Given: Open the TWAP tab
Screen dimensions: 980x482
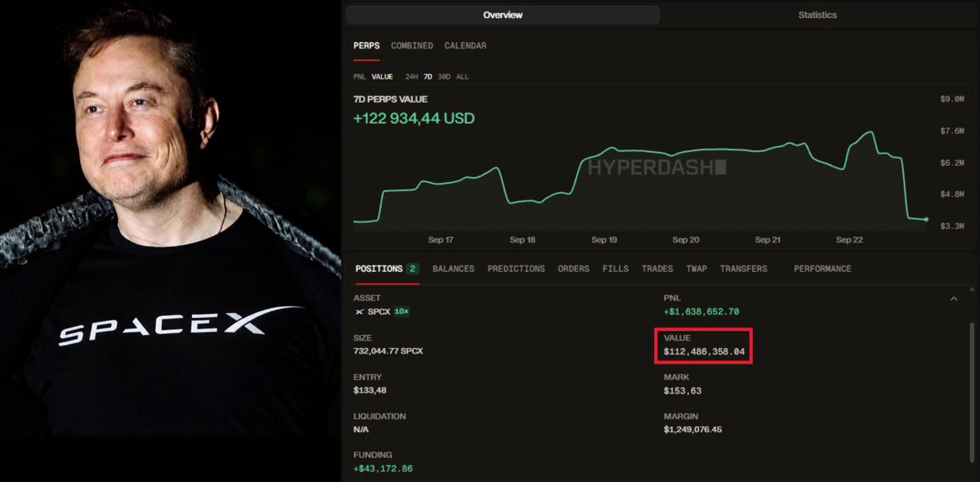Looking at the screenshot, I should pos(697,269).
